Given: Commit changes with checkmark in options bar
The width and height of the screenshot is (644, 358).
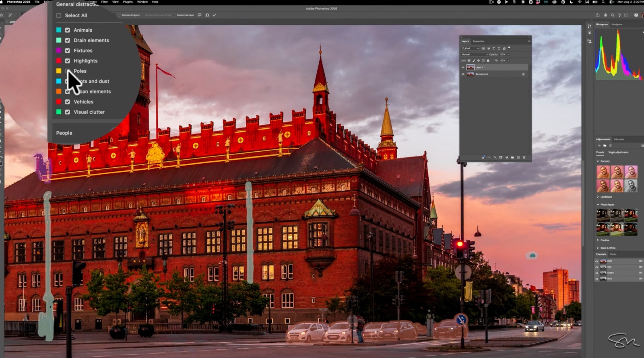Looking at the screenshot, I should tap(215, 15).
